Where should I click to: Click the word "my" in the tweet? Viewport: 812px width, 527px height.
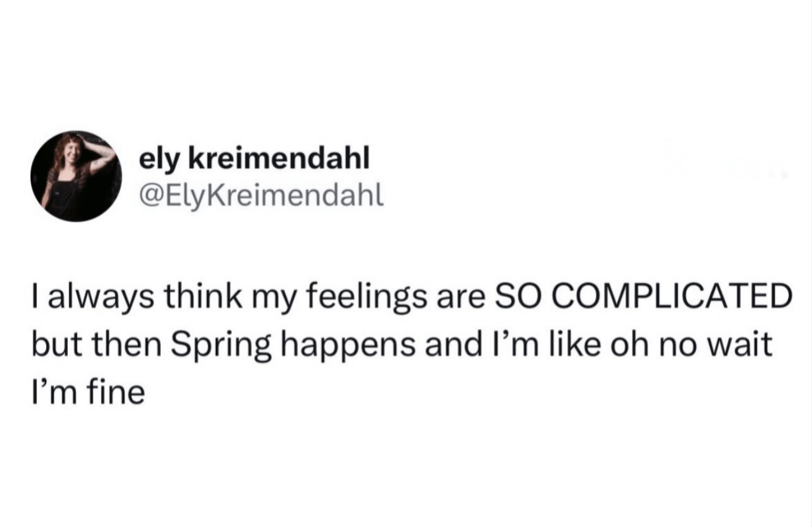pos(274,298)
